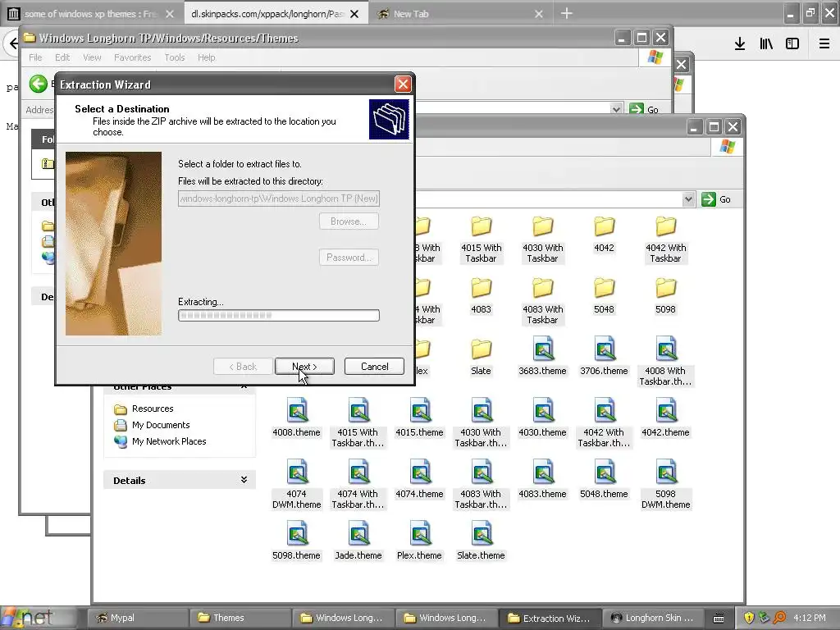Select the 4015.theme file
The height and width of the screenshot is (630, 840).
(x=419, y=418)
